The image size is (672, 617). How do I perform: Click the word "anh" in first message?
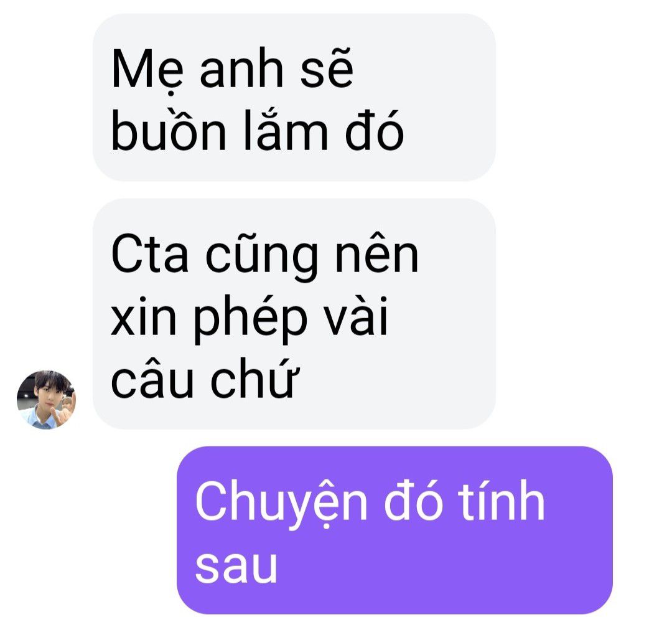[x=241, y=68]
